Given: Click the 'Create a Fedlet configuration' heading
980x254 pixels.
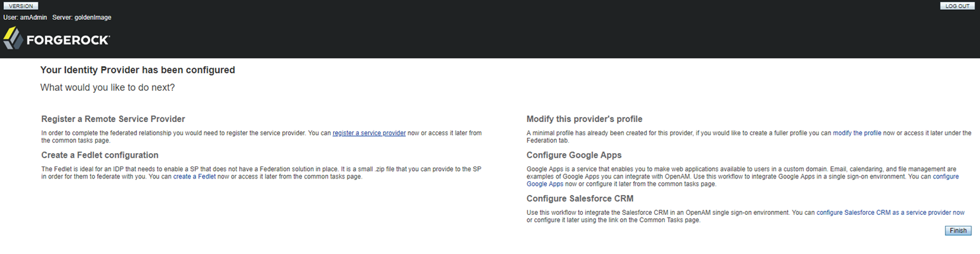Looking at the screenshot, I should pyautogui.click(x=100, y=155).
